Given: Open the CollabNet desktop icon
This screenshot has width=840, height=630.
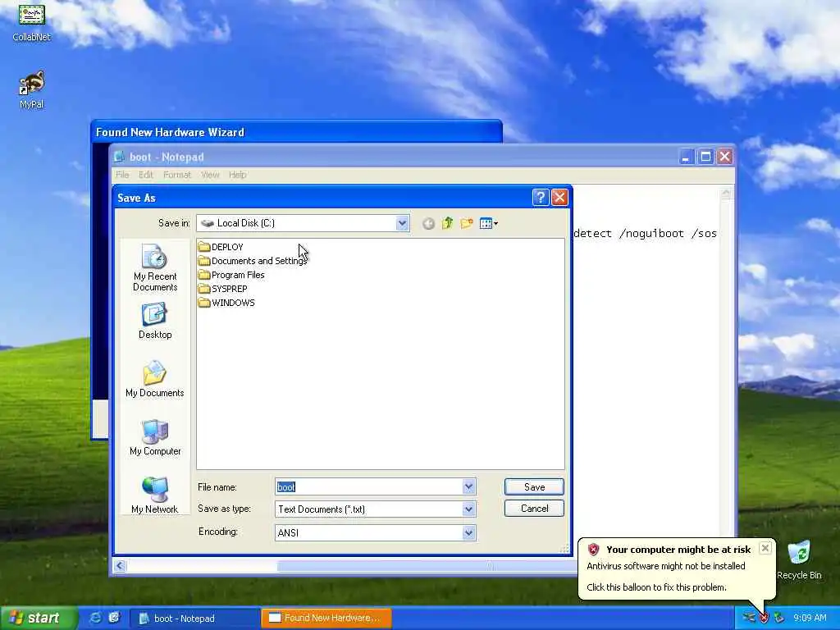Looking at the screenshot, I should tap(32, 22).
